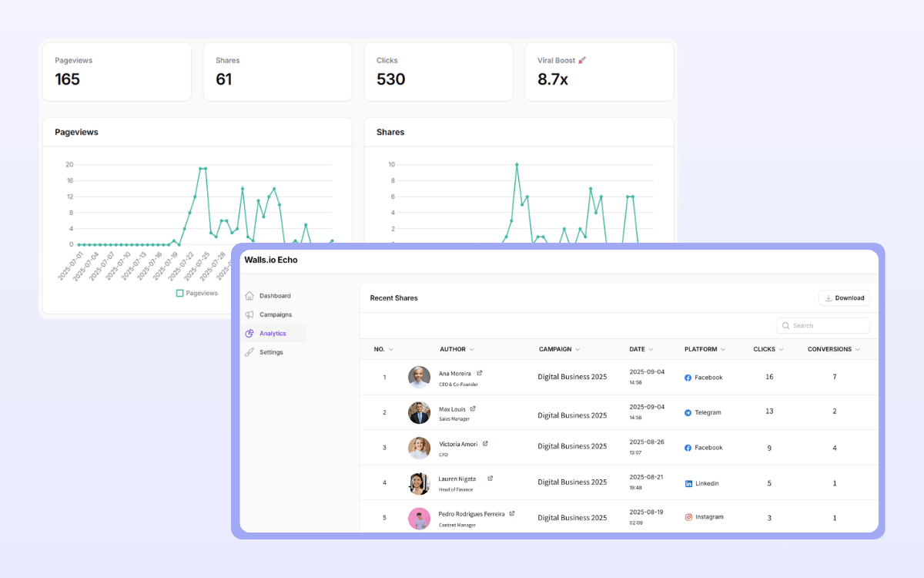
Task: Click the Shares stat card showing 61
Action: point(278,72)
